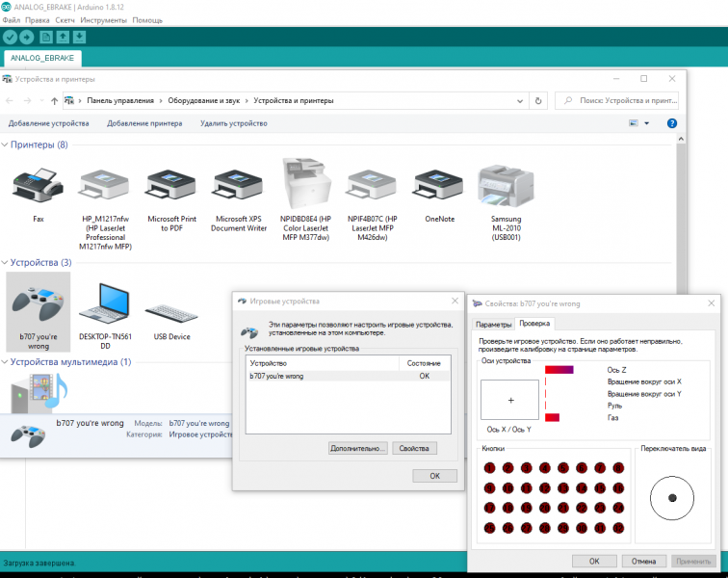Select the ANALOG_EBRAKE sketch tab
The image size is (728, 578).
pyautogui.click(x=42, y=58)
